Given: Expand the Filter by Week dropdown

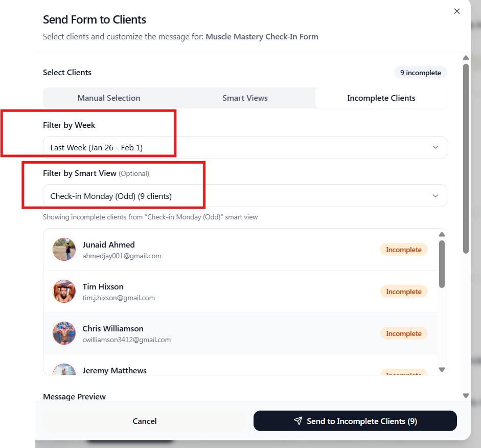Looking at the screenshot, I should 244,148.
